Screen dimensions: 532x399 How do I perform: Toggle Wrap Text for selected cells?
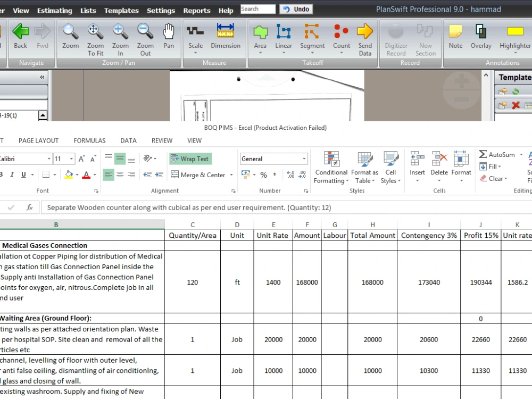(190, 159)
